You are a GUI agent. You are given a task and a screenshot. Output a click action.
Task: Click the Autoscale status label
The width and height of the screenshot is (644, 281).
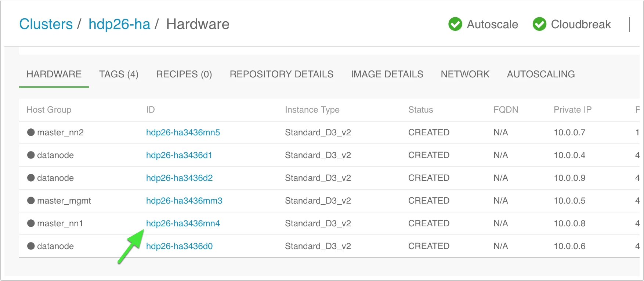coord(492,24)
